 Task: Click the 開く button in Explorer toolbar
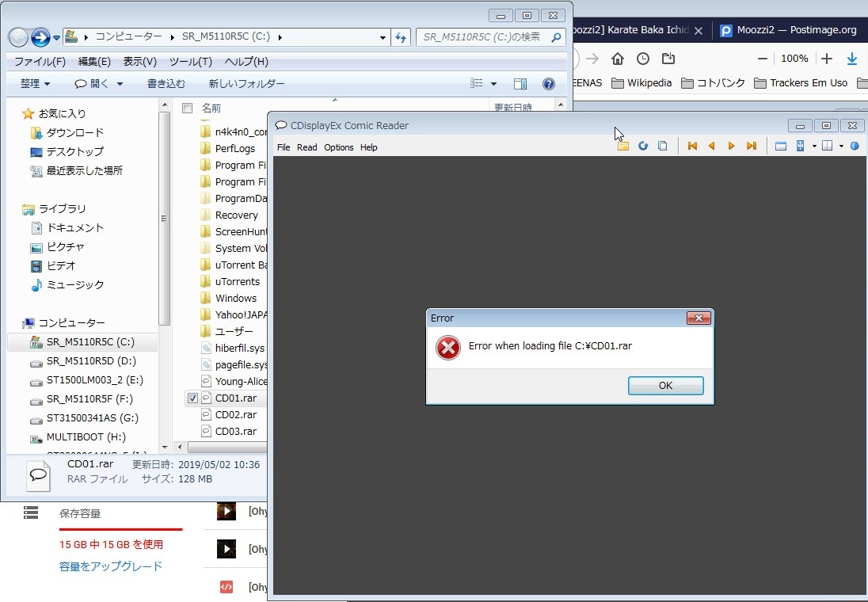coord(92,84)
